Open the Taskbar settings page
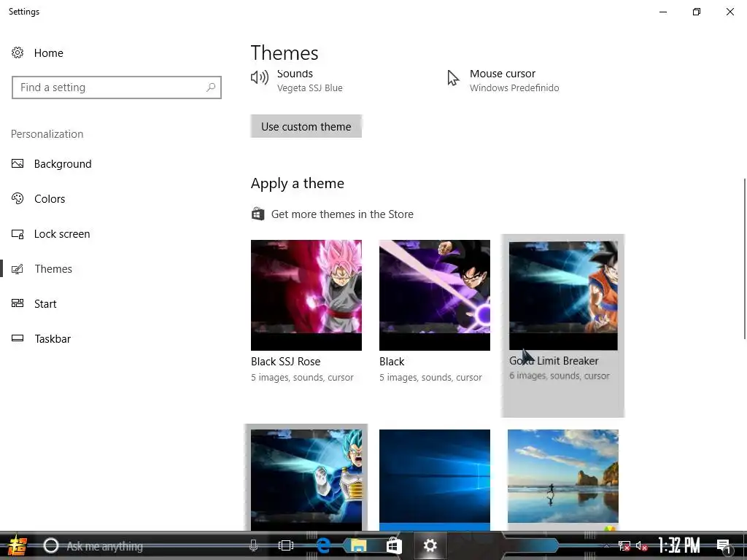This screenshot has width=747, height=560. 53,338
